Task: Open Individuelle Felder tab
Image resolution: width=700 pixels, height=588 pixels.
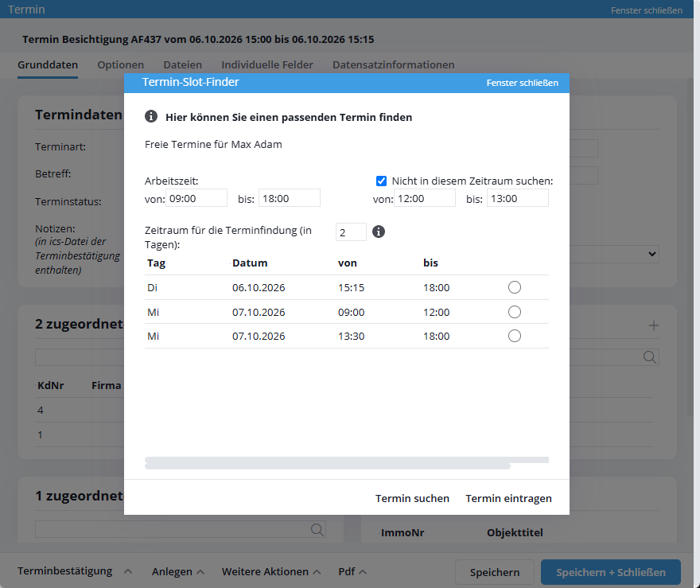Action: [x=267, y=64]
